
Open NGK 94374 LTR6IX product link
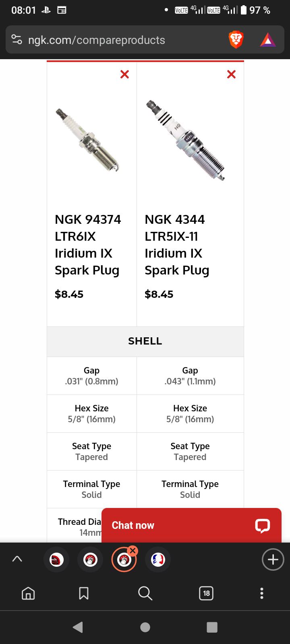coord(88,245)
